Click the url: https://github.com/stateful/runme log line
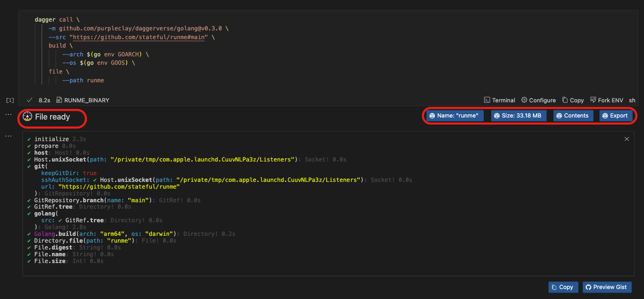The height and width of the screenshot is (299, 644). [x=110, y=187]
